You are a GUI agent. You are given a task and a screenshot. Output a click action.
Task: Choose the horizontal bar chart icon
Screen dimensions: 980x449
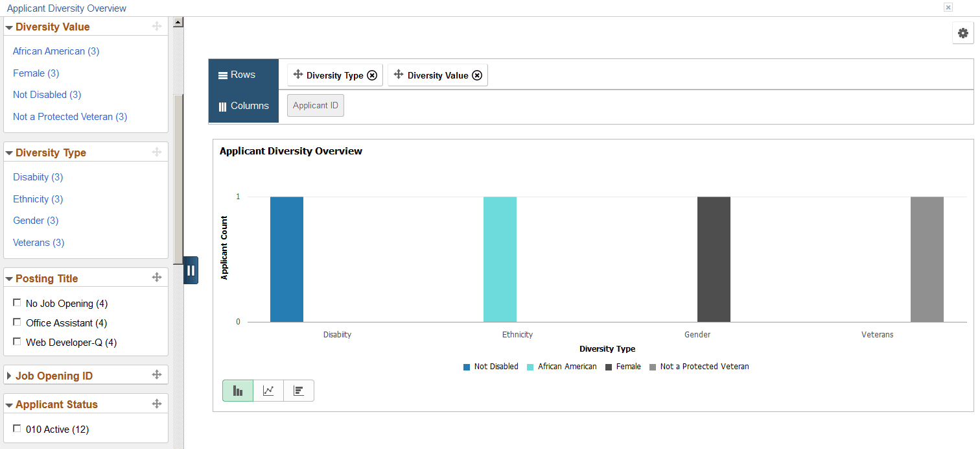click(x=298, y=390)
